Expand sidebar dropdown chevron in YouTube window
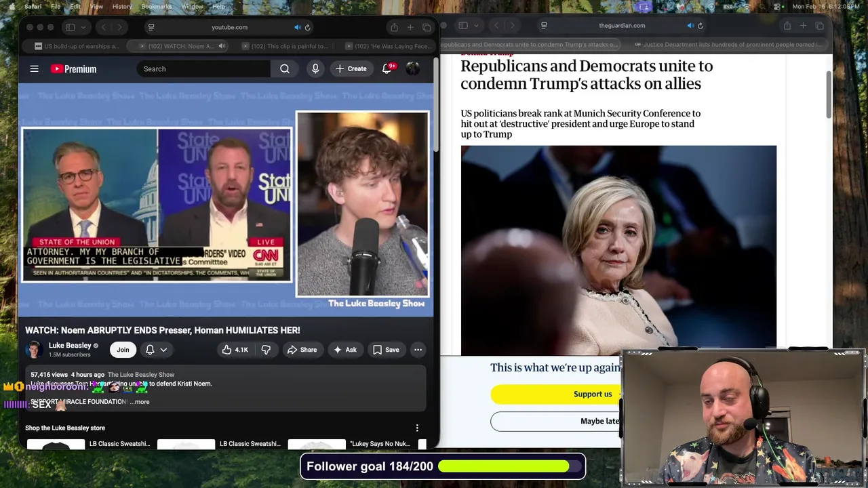868x488 pixels. [83, 27]
